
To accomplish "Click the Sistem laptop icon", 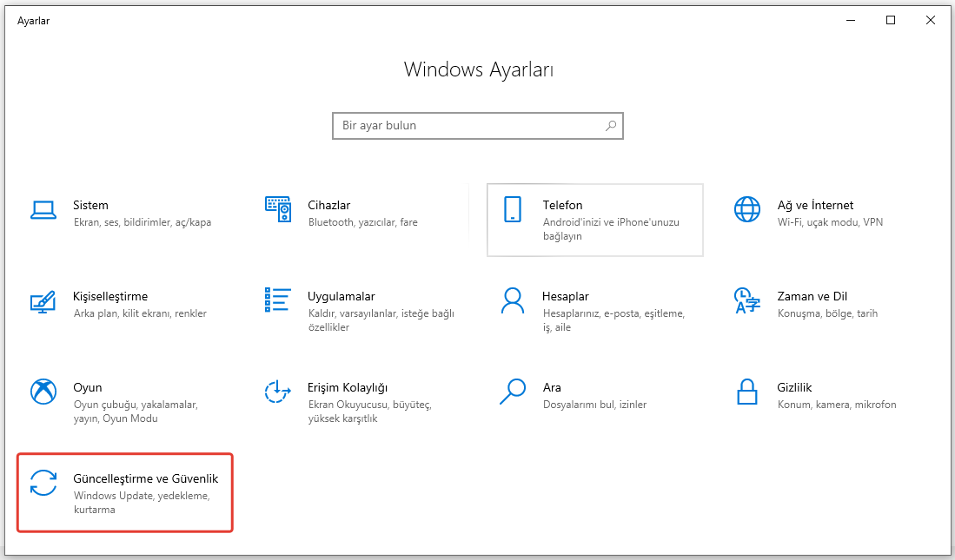I will [x=43, y=209].
